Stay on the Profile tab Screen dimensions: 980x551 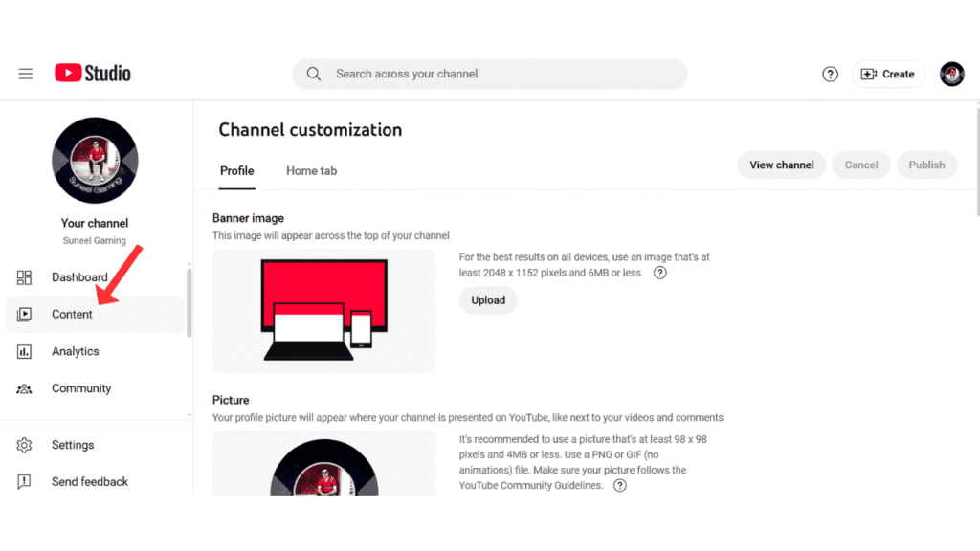pos(236,170)
